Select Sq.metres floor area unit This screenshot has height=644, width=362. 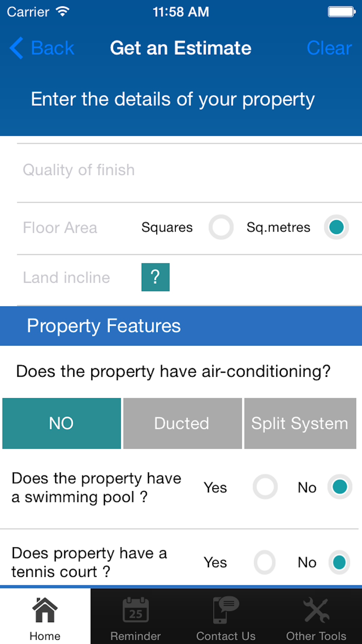point(336,227)
